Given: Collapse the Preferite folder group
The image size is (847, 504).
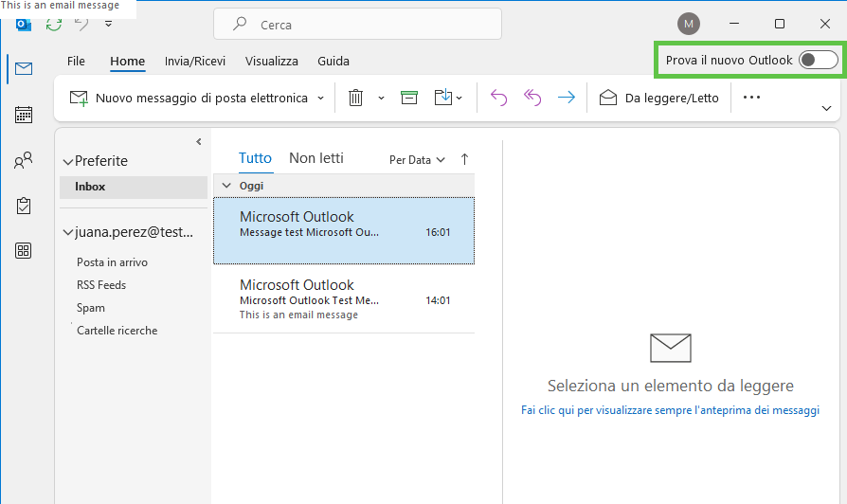Looking at the screenshot, I should click(x=67, y=161).
